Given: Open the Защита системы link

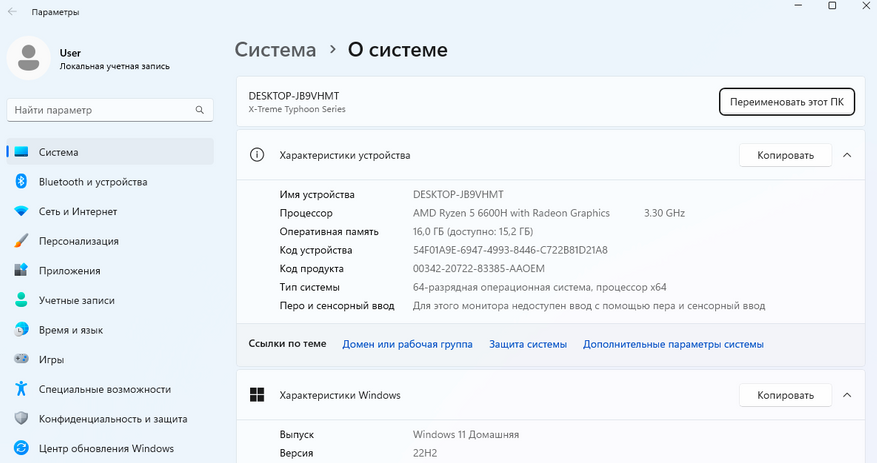Looking at the screenshot, I should 528,344.
